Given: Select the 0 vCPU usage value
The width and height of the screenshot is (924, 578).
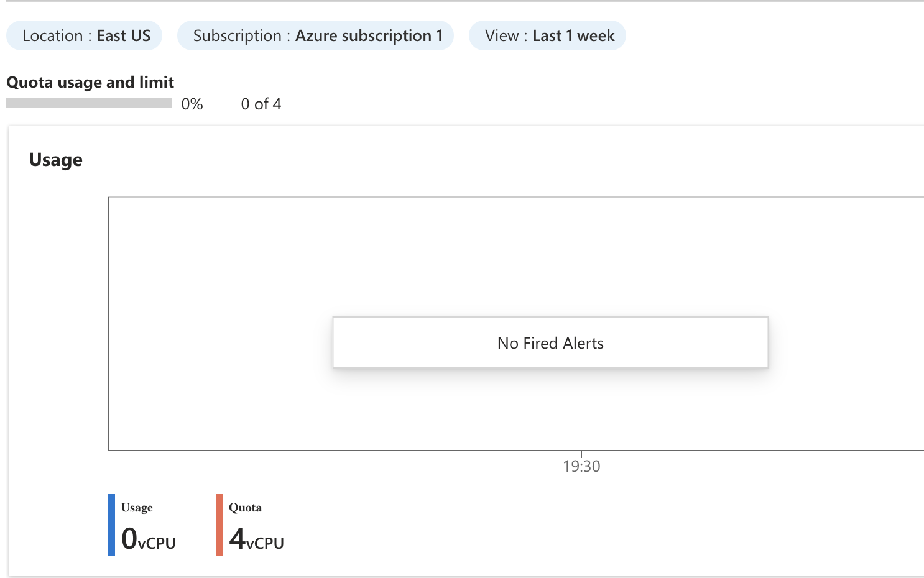Looking at the screenshot, I should [x=149, y=539].
